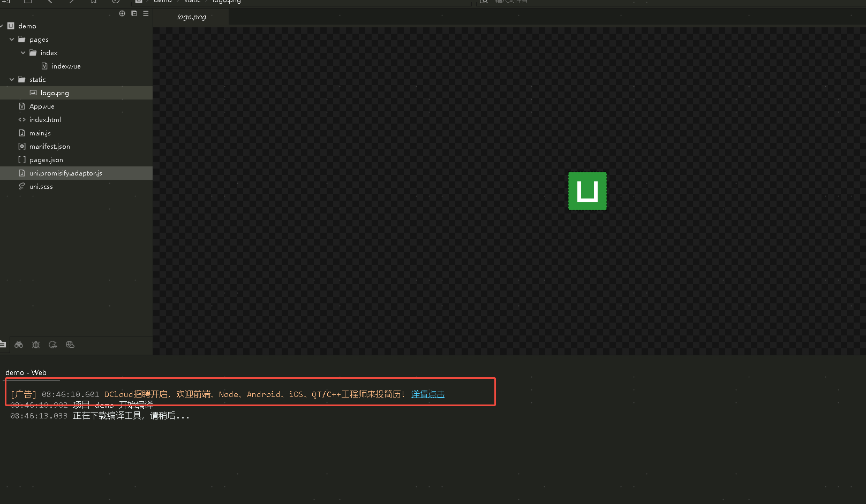Image resolution: width=866 pixels, height=504 pixels.
Task: Click the pages.json bracket icon
Action: [22, 159]
